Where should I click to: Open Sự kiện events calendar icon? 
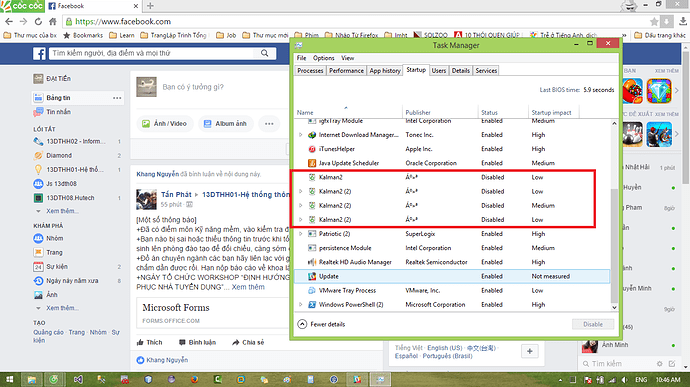[38, 266]
